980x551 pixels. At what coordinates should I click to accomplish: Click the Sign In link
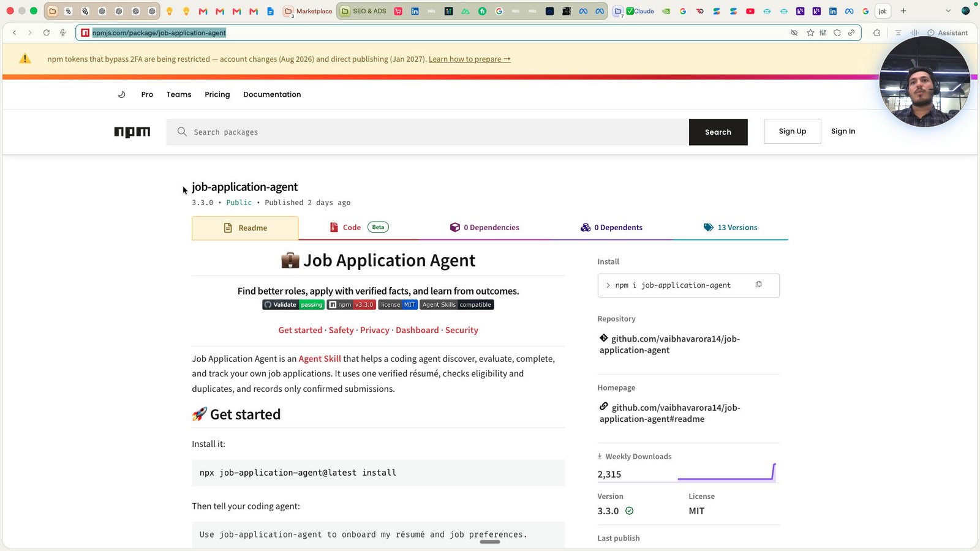pyautogui.click(x=843, y=132)
